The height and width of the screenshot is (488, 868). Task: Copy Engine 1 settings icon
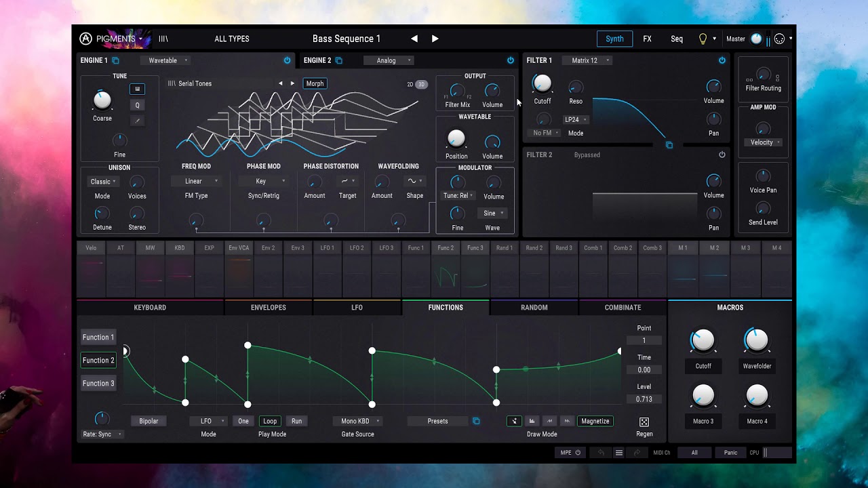[x=116, y=60]
